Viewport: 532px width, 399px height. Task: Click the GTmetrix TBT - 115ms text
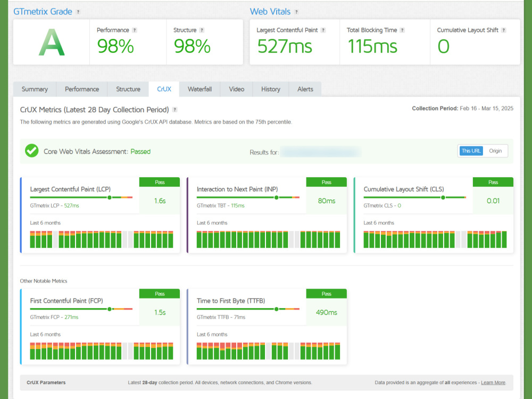click(221, 205)
